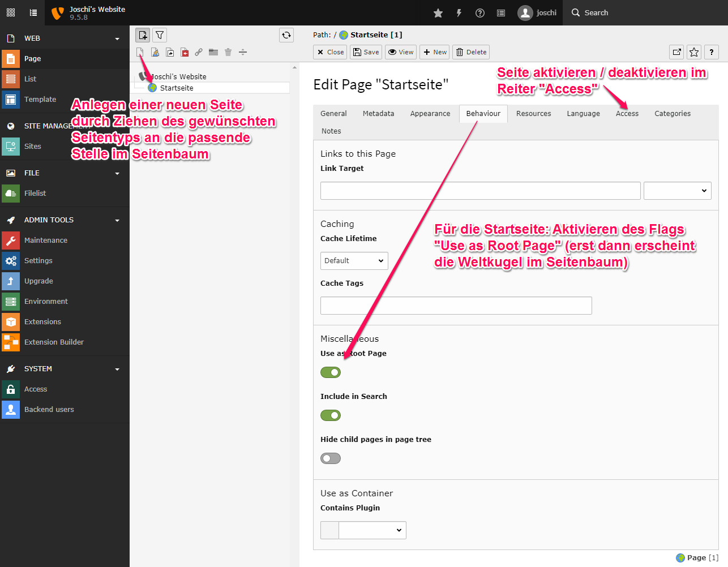Enable Hide child pages in page tree
Viewport: 728px width, 567px height.
[x=331, y=458]
